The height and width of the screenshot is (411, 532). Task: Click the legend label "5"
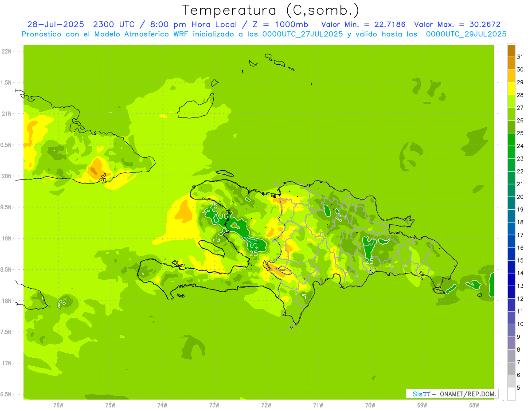tap(518, 388)
